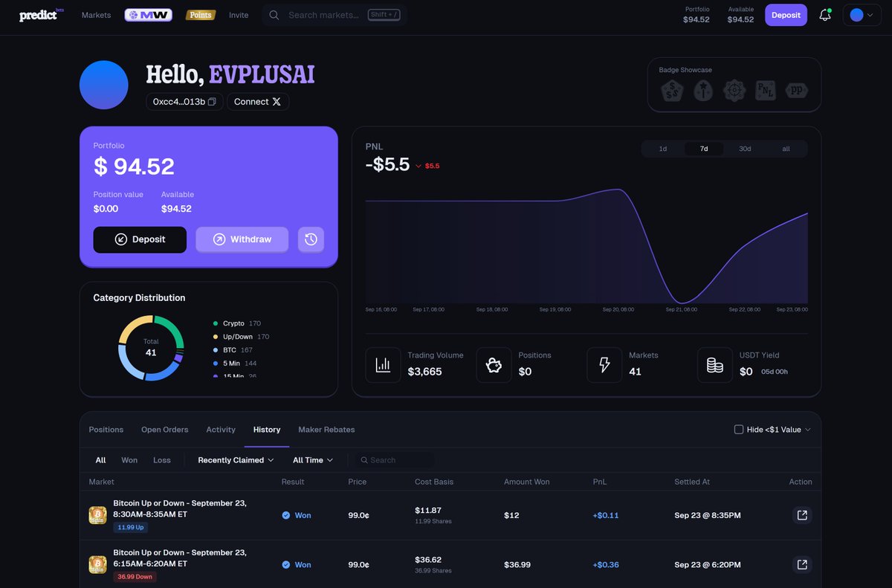Open Invite in top navigation
The height and width of the screenshot is (588, 892).
coord(239,15)
